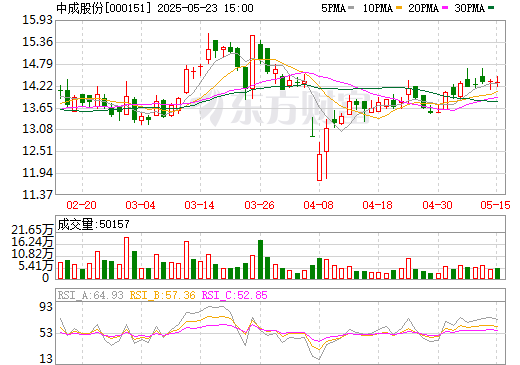Click the 93 RSI axis label

point(46,307)
